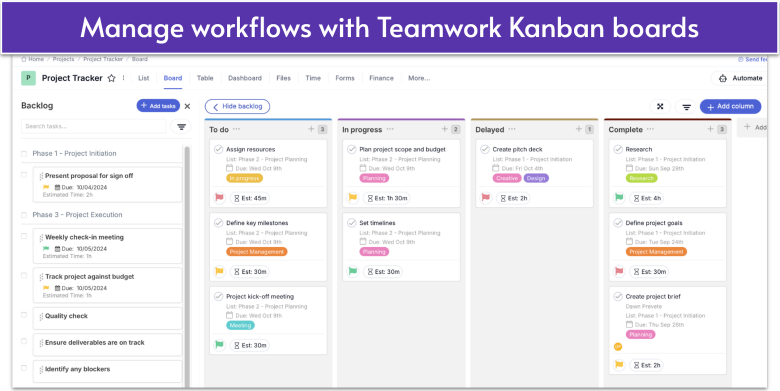The height and width of the screenshot is (391, 780).
Task: Click Home icon in breadcrumb
Action: (x=23, y=59)
